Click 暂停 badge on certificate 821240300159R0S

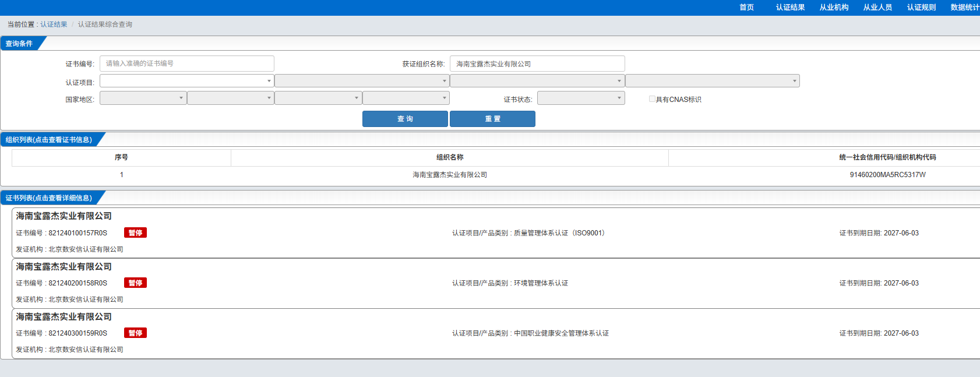pyautogui.click(x=135, y=333)
